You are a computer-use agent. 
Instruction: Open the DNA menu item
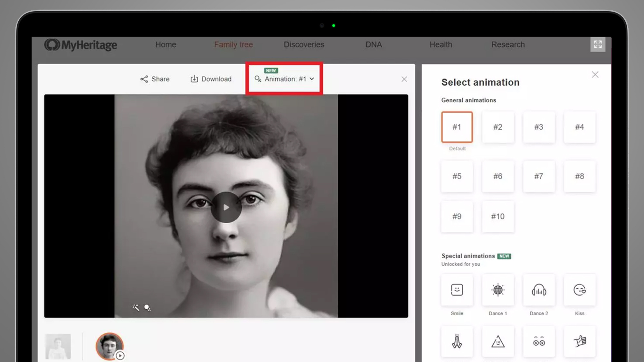373,45
